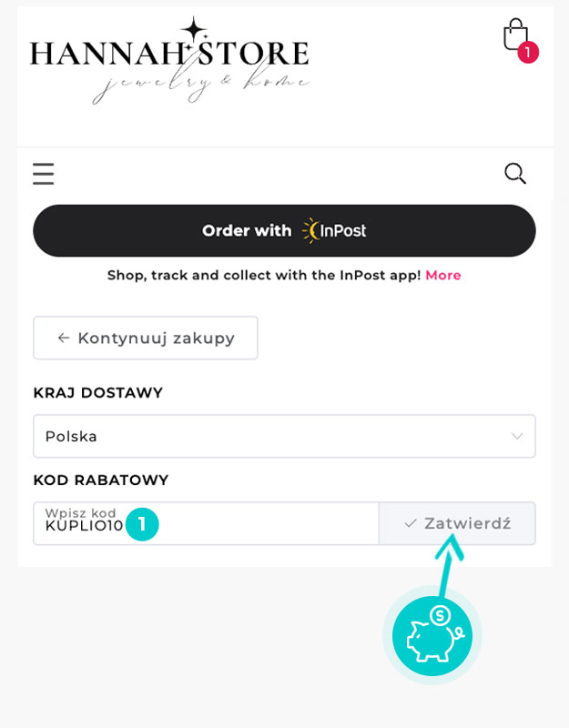
Task: Click the back arrow in Kontynuuj zakupy
Action: pyautogui.click(x=63, y=338)
